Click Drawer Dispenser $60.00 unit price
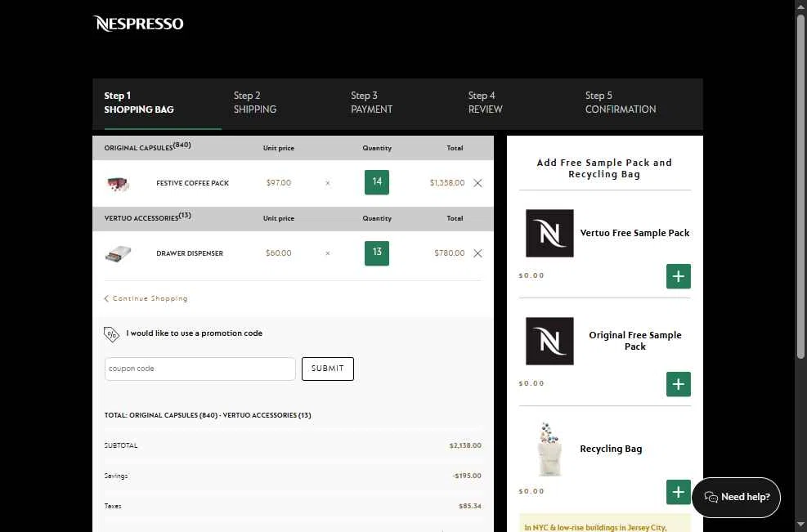The image size is (807, 532). (279, 253)
